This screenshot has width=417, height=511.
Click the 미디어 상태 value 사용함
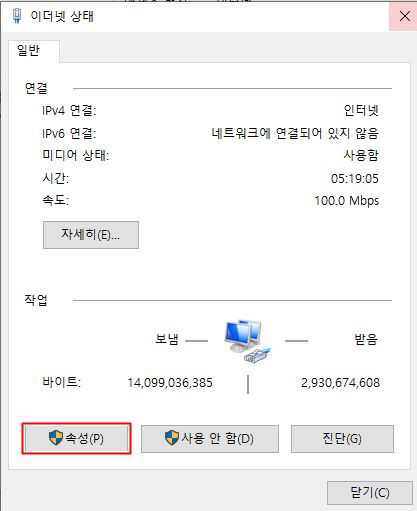click(x=361, y=155)
